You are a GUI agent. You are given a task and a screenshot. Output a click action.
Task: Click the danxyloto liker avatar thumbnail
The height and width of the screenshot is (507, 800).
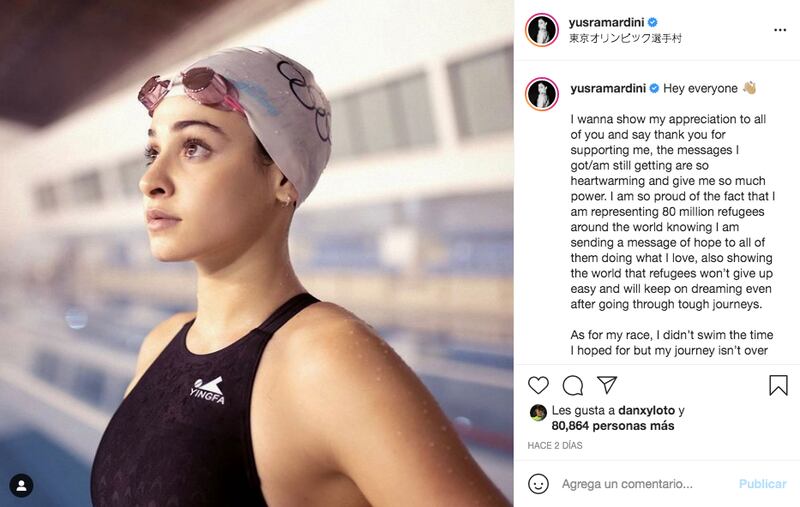point(538,412)
